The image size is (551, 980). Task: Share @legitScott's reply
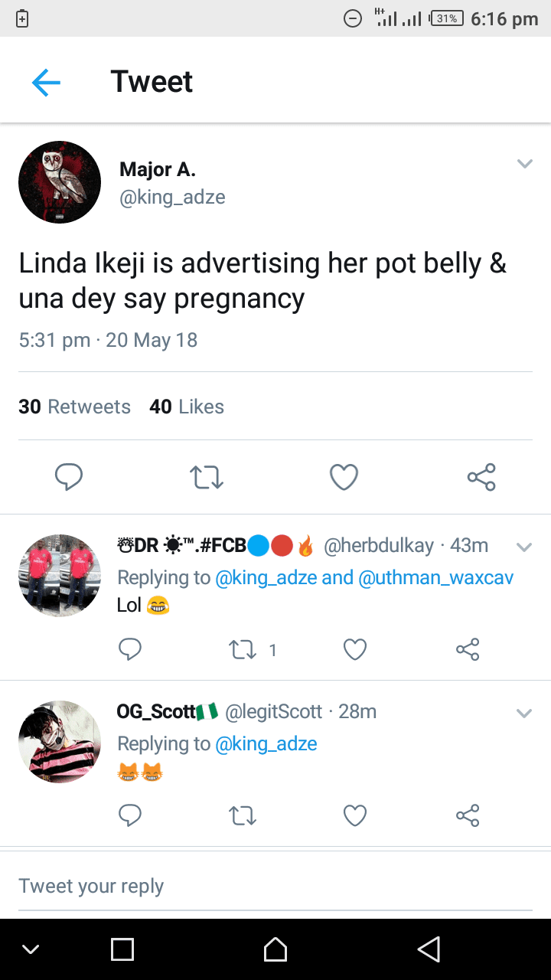pyautogui.click(x=467, y=815)
